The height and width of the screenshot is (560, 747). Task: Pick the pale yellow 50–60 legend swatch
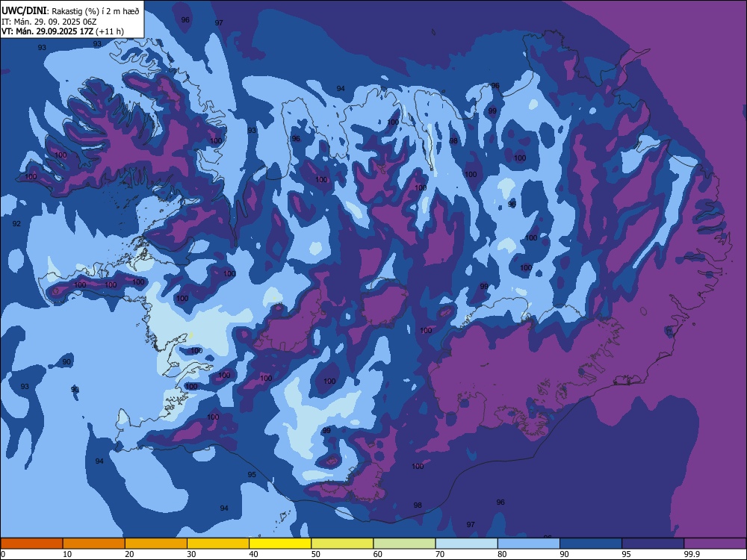pos(342,544)
